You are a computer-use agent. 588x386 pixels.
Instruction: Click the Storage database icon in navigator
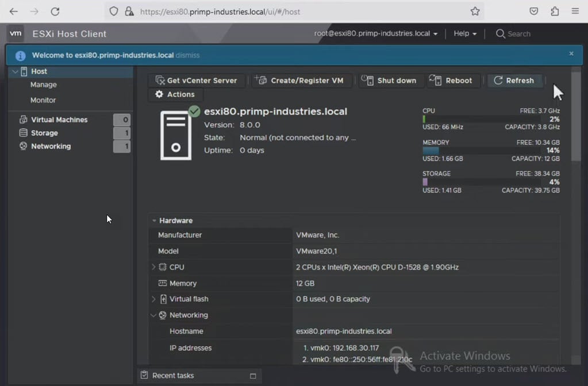(x=23, y=133)
